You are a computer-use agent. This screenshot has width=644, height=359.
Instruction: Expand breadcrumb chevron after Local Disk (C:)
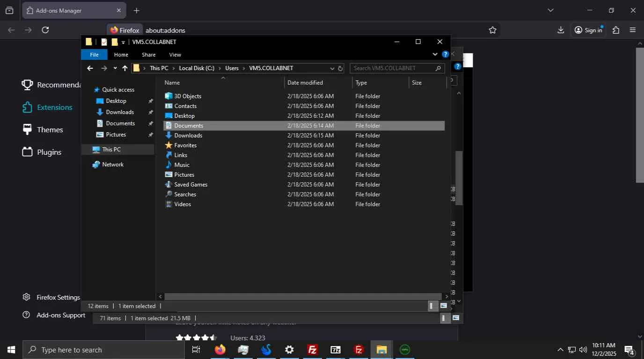(x=220, y=68)
